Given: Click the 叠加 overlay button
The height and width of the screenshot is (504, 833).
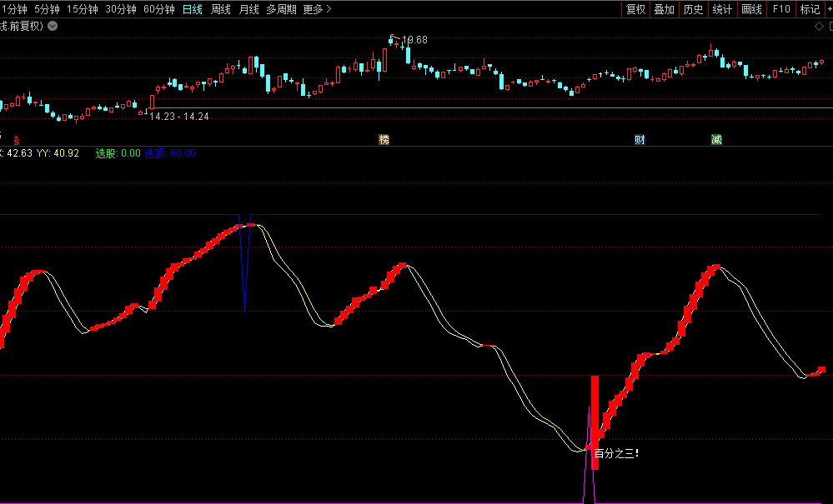Looking at the screenshot, I should point(664,9).
